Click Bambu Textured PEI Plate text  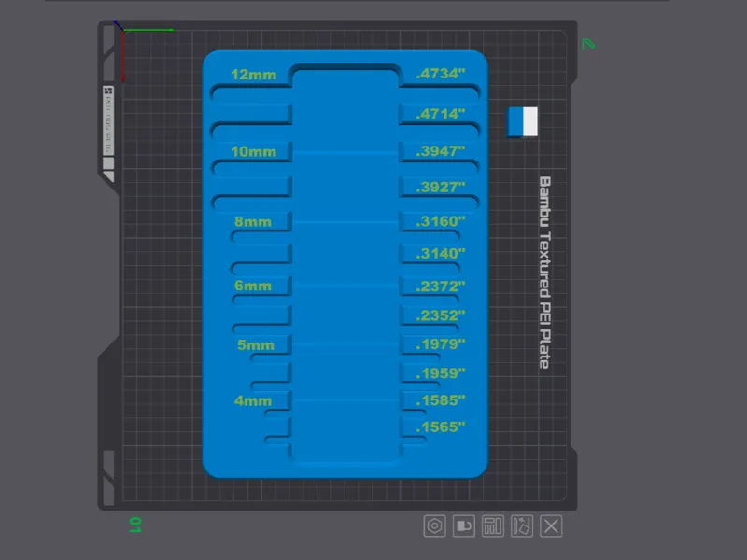pos(545,273)
